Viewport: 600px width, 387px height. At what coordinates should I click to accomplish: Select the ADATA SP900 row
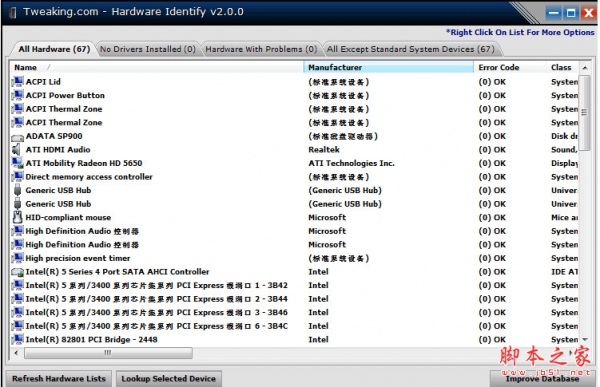[294, 136]
